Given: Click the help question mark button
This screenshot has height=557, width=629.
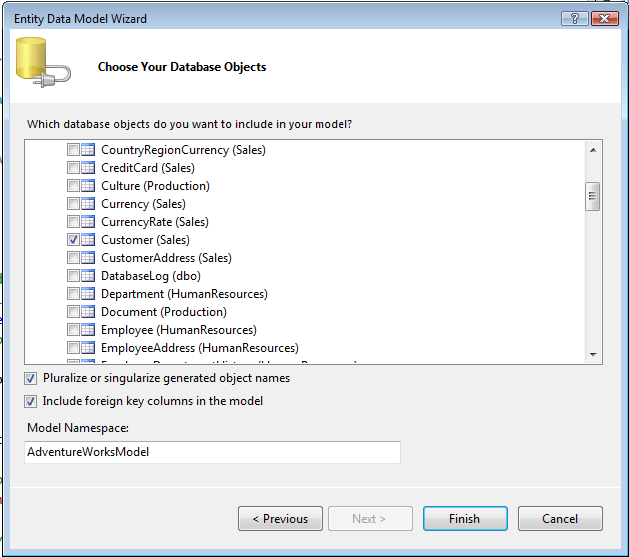Looking at the screenshot, I should pos(574,18).
